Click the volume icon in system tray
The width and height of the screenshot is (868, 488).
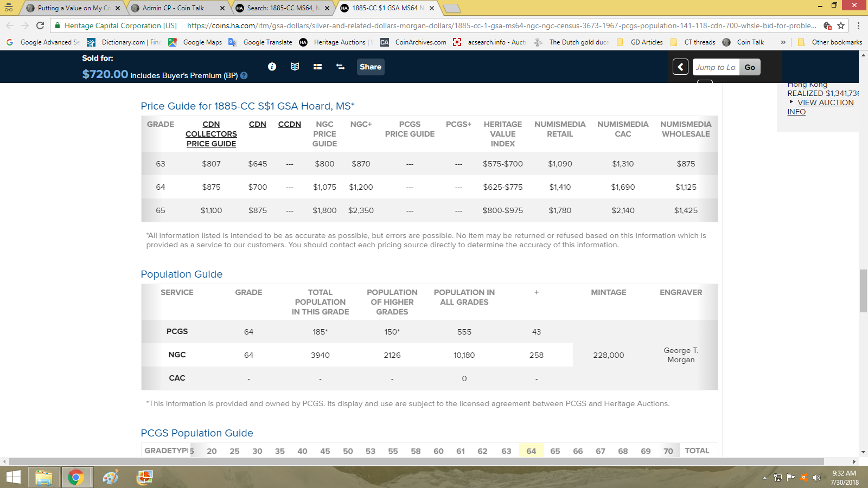click(816, 478)
